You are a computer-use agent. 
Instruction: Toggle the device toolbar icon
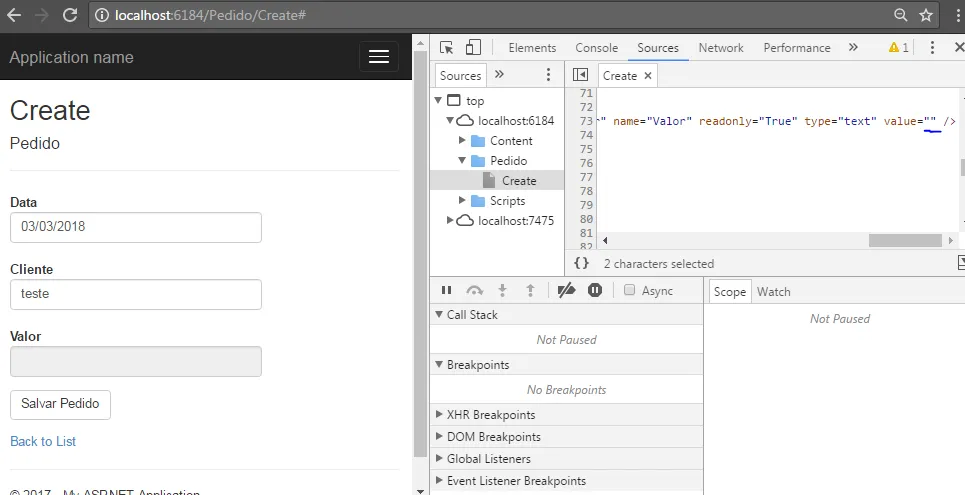point(473,47)
